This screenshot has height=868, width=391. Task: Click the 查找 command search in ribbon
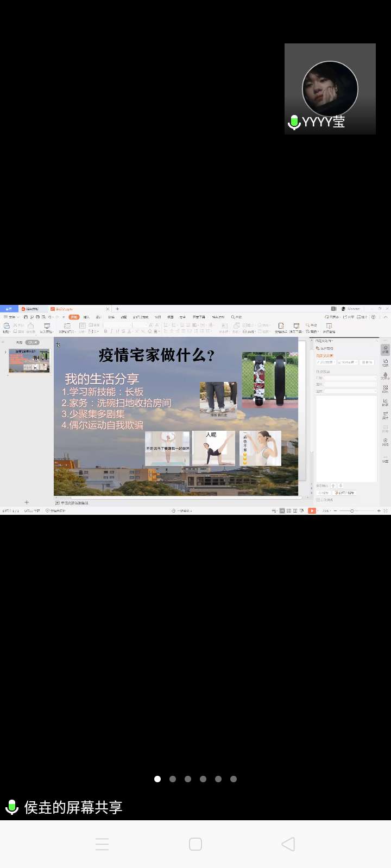[x=236, y=317]
